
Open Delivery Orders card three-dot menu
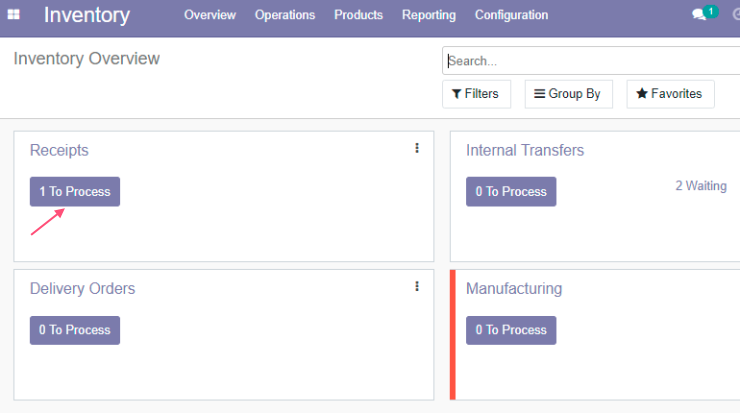point(417,287)
